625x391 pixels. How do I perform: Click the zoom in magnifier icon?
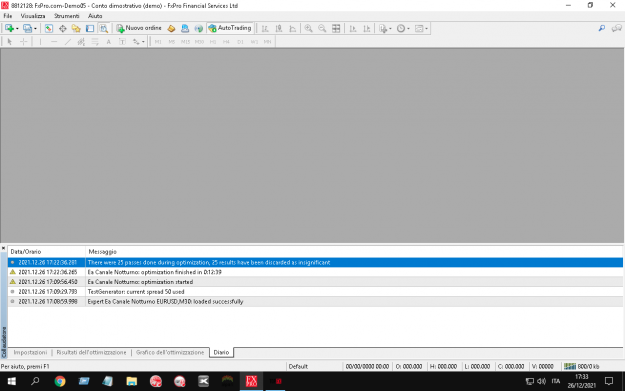tap(309, 28)
